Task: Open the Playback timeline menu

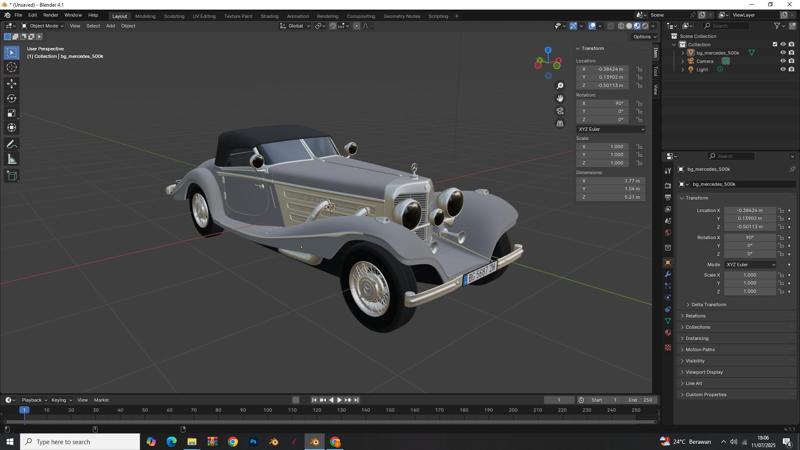Action: [32, 400]
